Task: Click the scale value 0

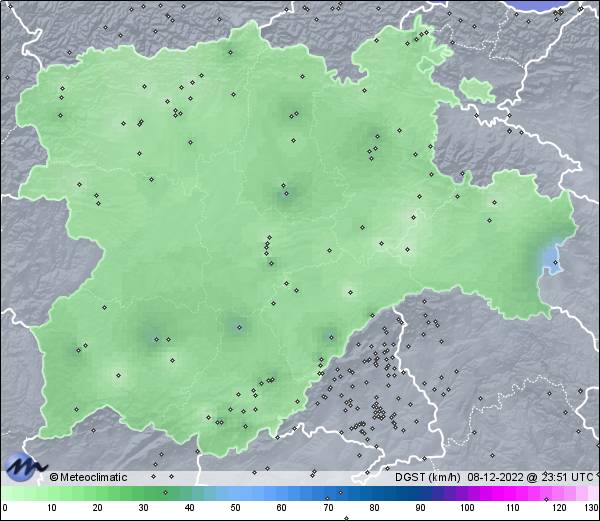Action: click(x=5, y=508)
